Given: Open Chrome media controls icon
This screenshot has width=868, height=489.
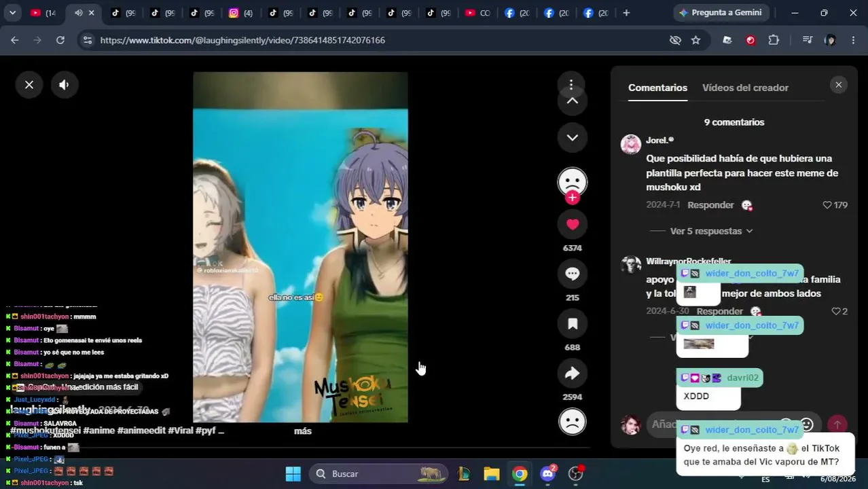Looking at the screenshot, I should coord(807,40).
